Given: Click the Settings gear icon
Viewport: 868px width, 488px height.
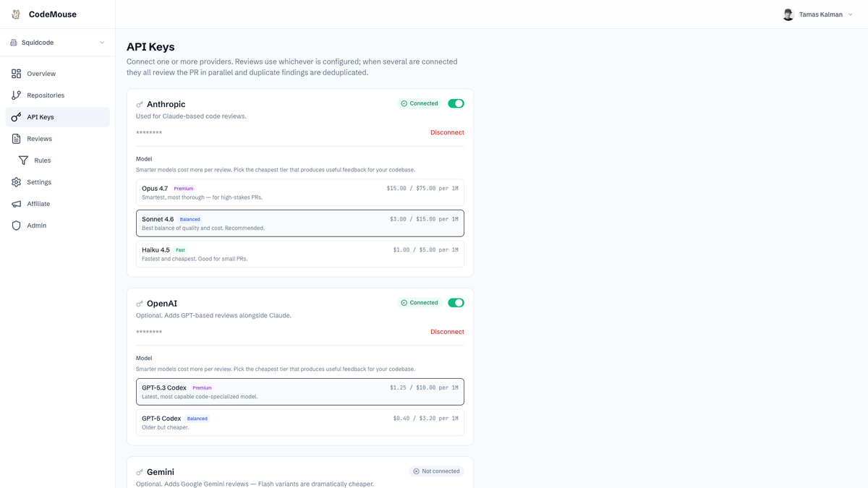Looking at the screenshot, I should point(16,182).
